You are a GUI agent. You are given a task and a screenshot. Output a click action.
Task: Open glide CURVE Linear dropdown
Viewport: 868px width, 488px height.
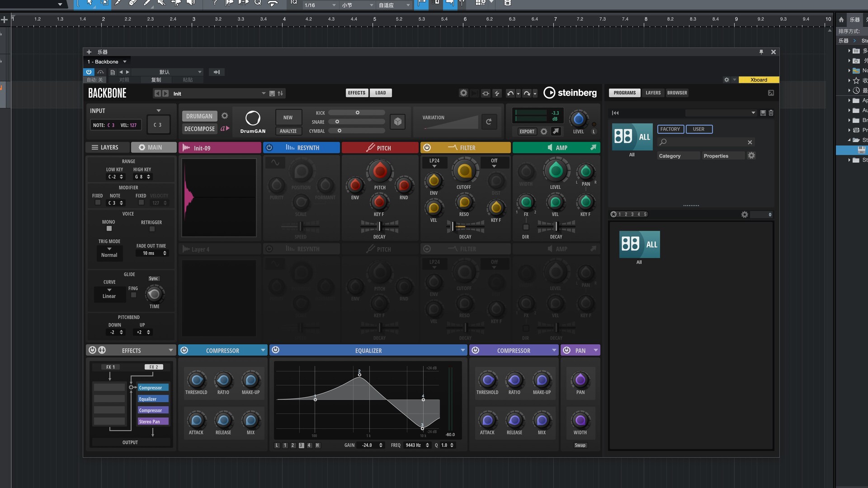[x=109, y=294]
